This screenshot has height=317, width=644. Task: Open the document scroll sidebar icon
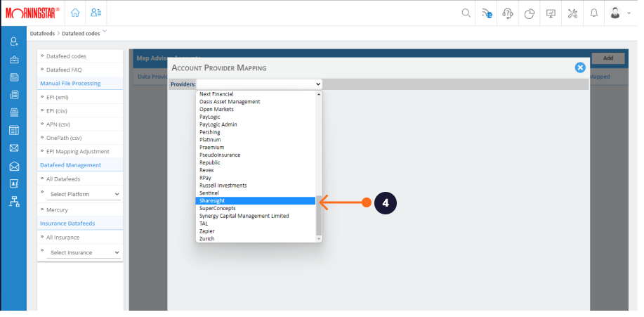coord(14,95)
